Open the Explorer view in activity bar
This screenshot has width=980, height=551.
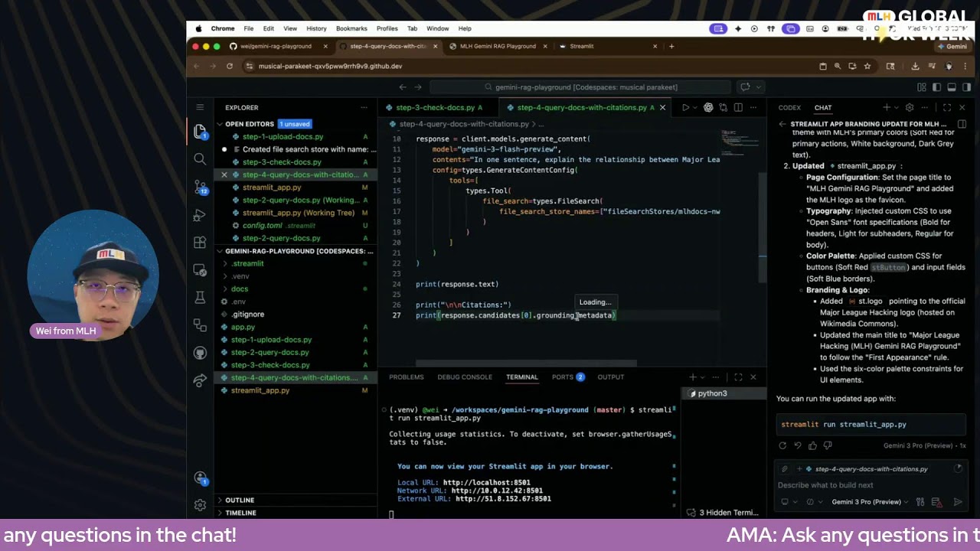200,132
